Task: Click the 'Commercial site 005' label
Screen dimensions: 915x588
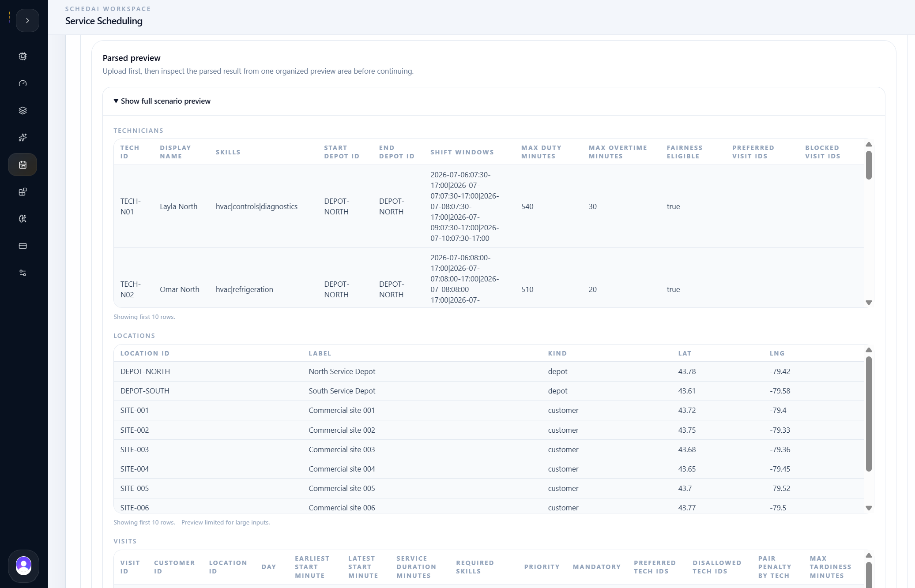Action: 342,488
